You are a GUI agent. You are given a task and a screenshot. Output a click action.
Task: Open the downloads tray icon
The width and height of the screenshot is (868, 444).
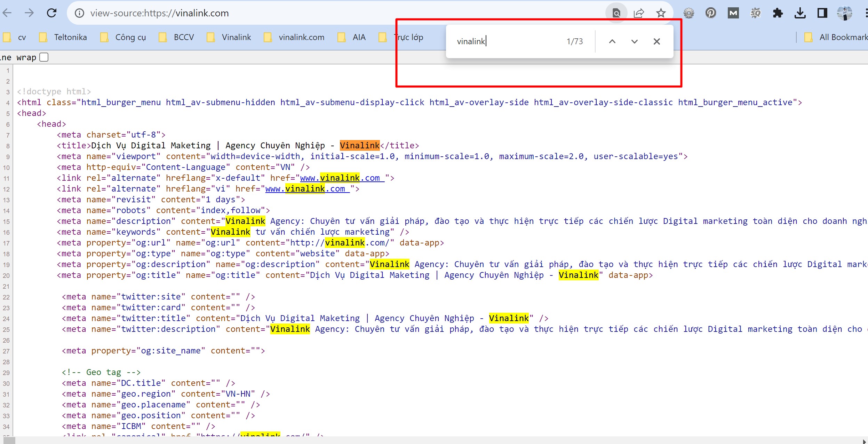point(800,13)
